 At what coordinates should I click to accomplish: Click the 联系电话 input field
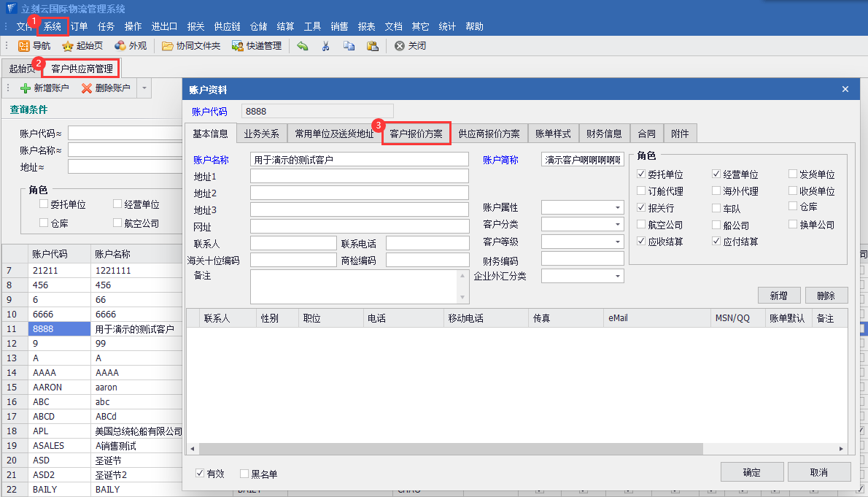[427, 243]
